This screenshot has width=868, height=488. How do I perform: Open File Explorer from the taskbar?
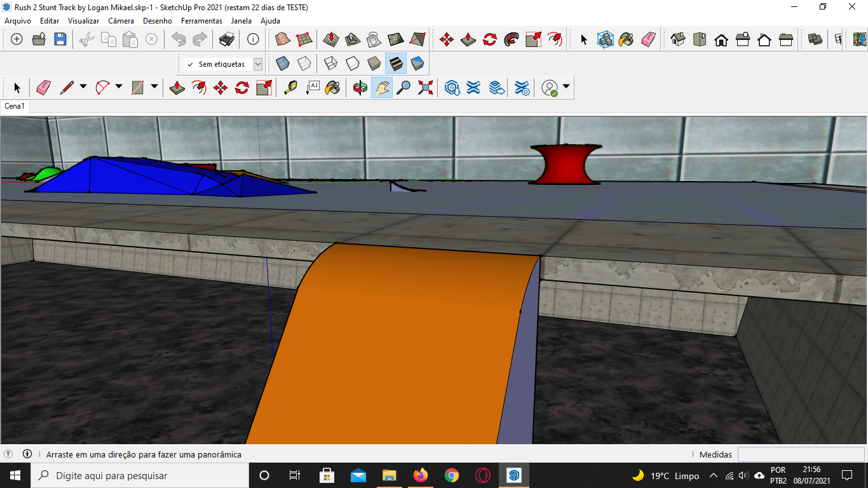[389, 475]
